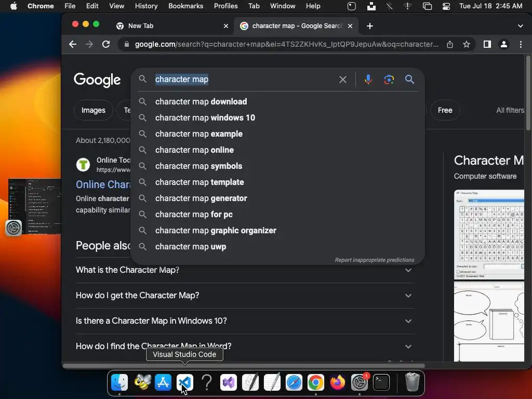Open Control Center in the menu bar
Image resolution: width=532 pixels, height=399 pixels.
point(446,6)
